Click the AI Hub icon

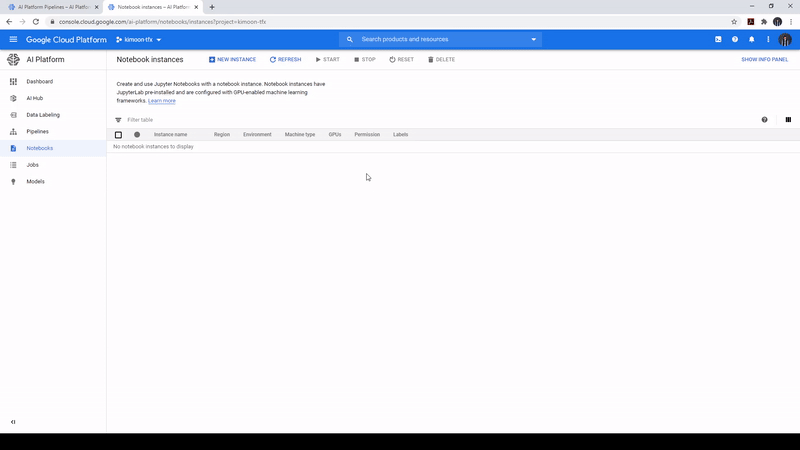click(13, 98)
